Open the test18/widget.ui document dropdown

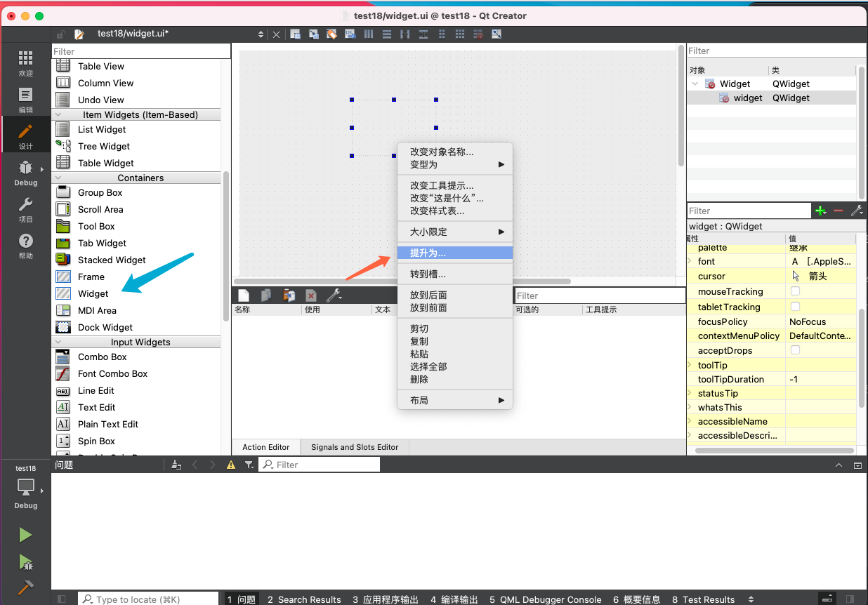pyautogui.click(x=261, y=34)
